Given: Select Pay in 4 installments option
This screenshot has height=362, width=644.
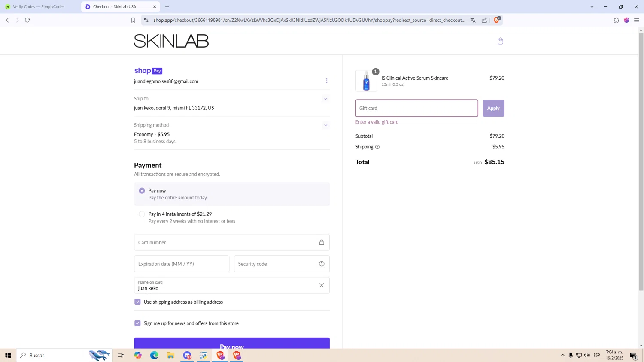Looking at the screenshot, I should click(x=142, y=214).
